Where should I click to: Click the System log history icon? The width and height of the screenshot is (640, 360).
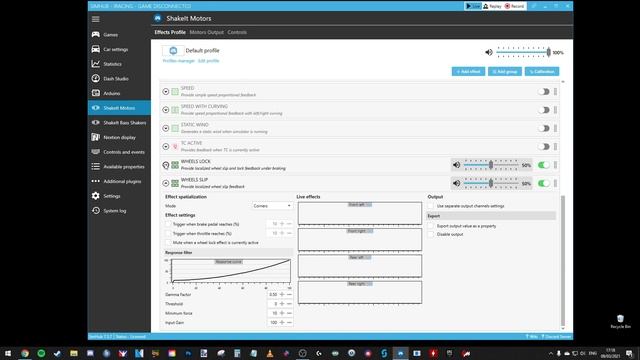click(x=96, y=211)
